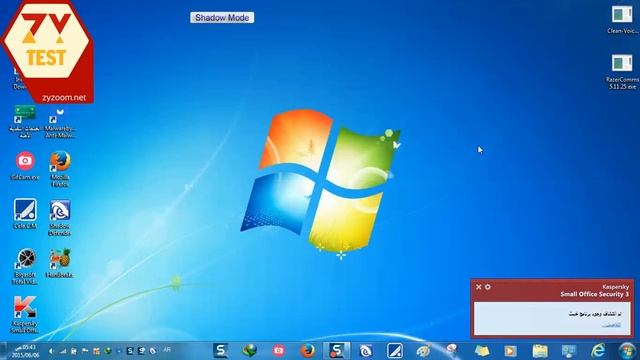Select the HandBrake pineapple desktop shortcut

click(60, 263)
